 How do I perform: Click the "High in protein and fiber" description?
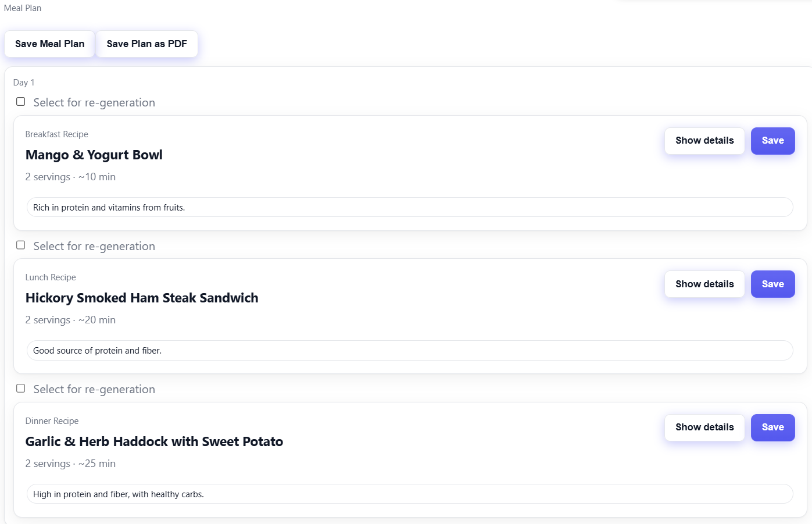click(118, 494)
